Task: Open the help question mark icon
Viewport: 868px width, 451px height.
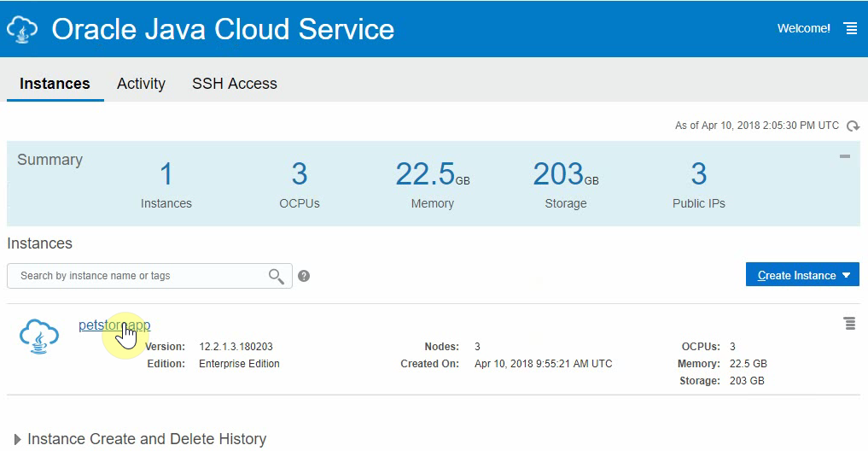Action: (x=304, y=276)
